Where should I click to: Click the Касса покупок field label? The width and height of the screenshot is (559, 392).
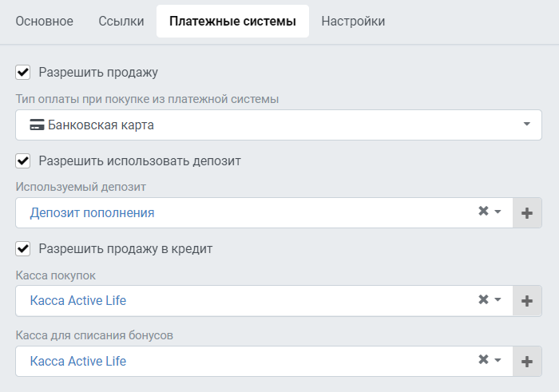point(56,275)
